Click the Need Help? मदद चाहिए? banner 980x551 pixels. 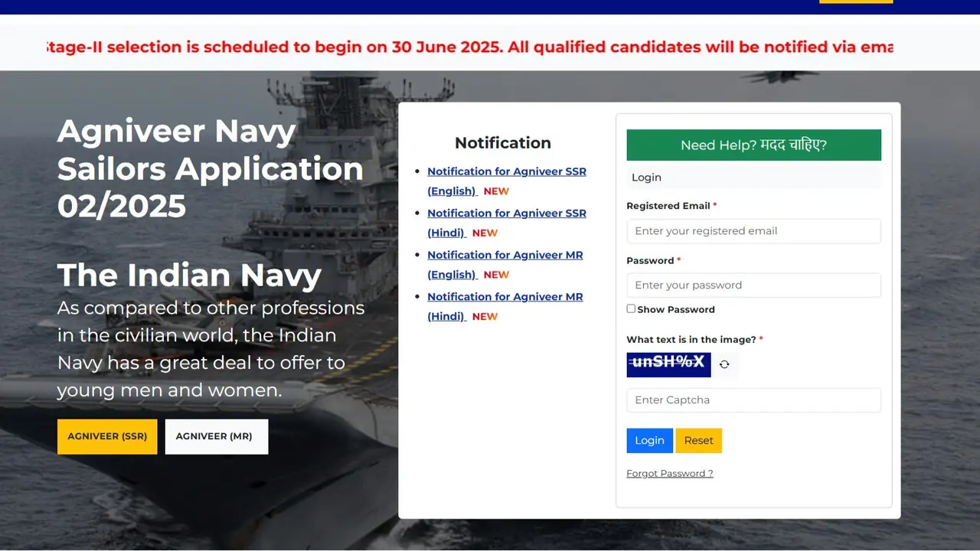click(x=753, y=145)
